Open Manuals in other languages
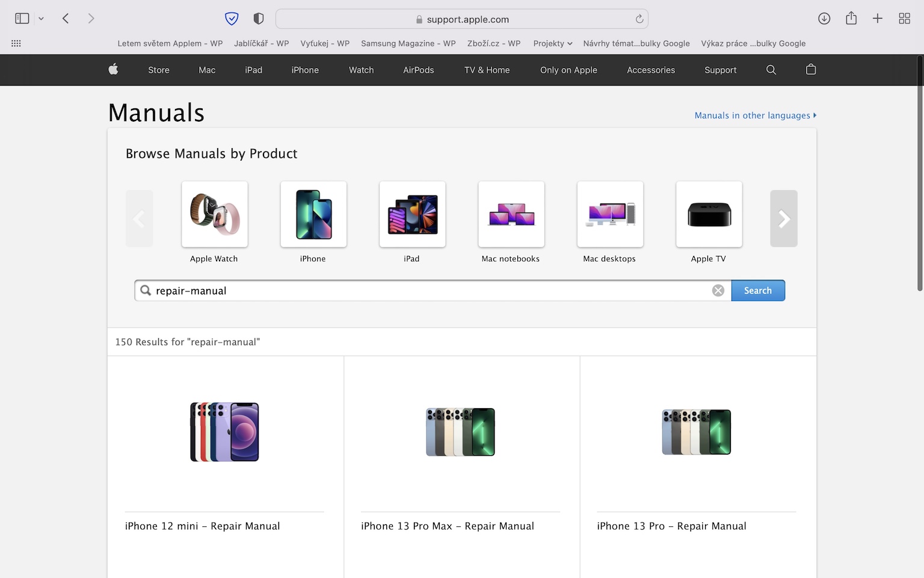The image size is (924, 578). pyautogui.click(x=756, y=116)
